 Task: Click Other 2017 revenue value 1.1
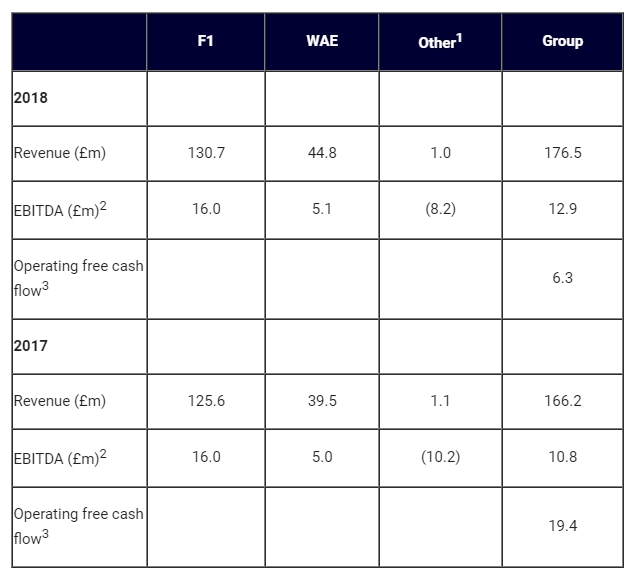coord(439,401)
